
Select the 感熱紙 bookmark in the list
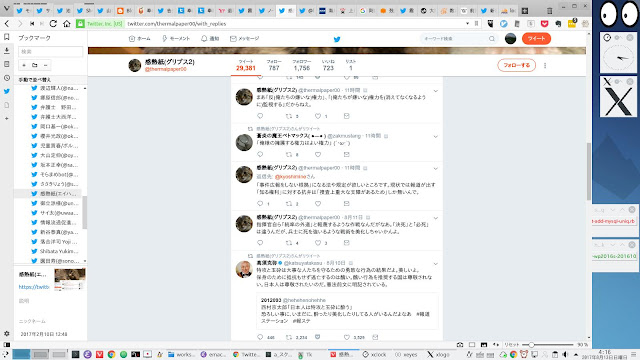pos(54,193)
